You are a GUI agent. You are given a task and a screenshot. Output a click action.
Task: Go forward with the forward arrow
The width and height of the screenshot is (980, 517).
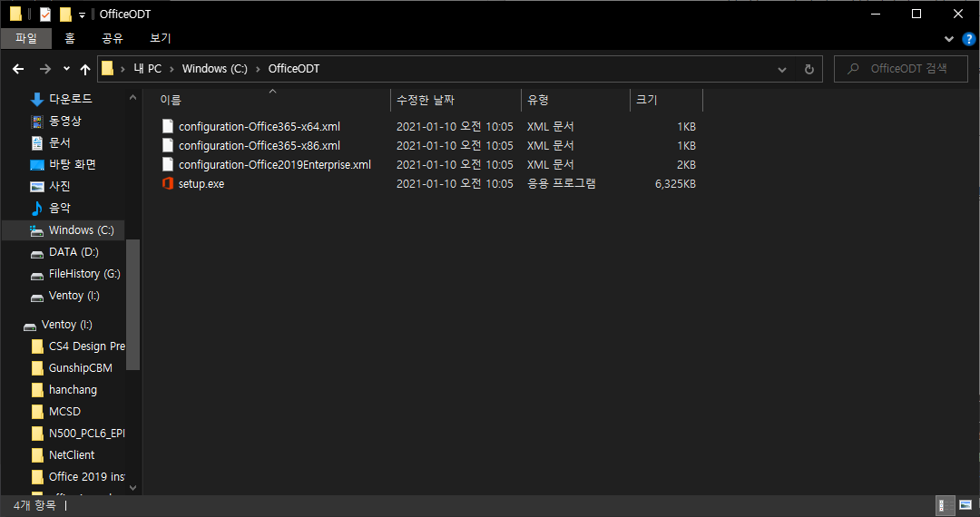click(x=45, y=69)
